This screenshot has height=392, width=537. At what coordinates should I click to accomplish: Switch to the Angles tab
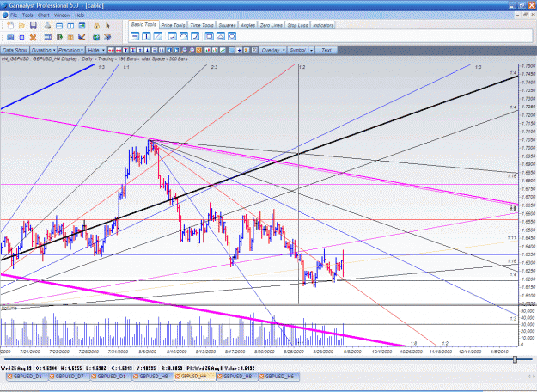click(247, 25)
